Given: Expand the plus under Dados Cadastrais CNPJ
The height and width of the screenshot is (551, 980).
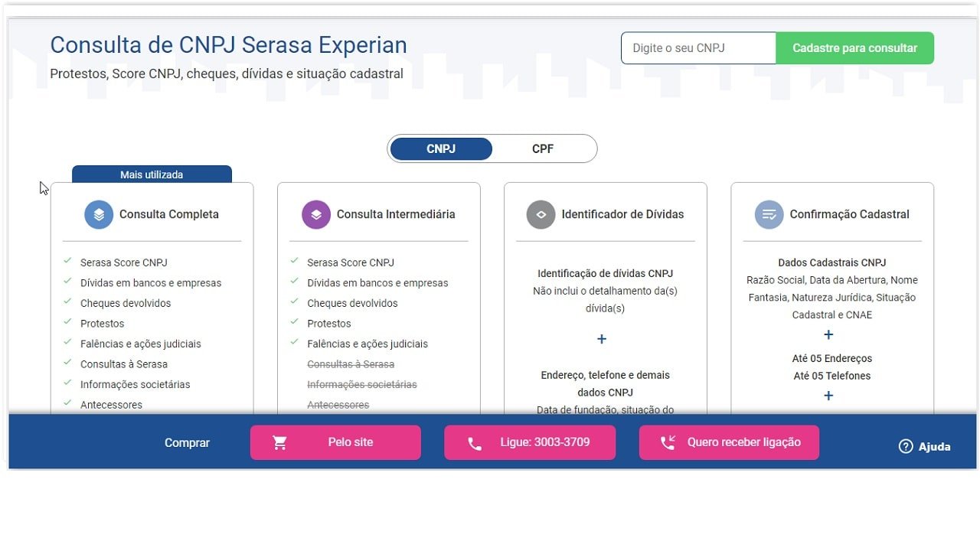Looking at the screenshot, I should pos(828,334).
